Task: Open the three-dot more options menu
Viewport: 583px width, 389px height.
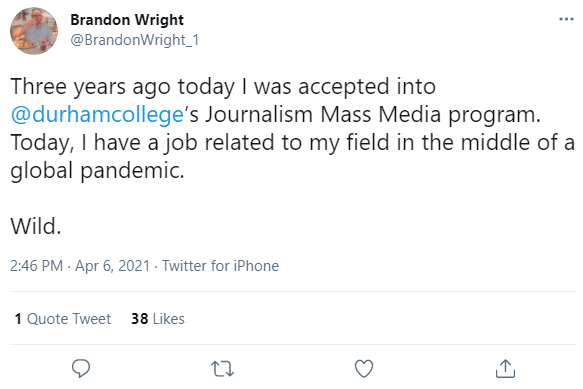Action: pos(566,19)
